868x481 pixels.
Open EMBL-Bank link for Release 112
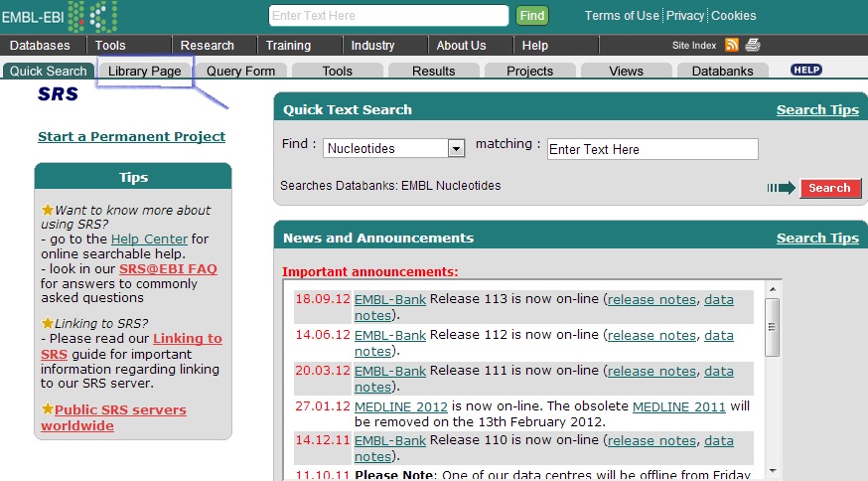(x=390, y=335)
